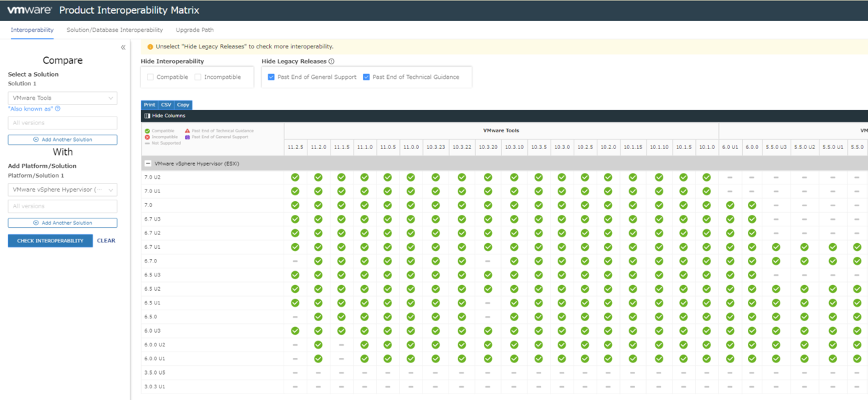Screen dimensions: 868x400
Task: Open the help icon beside "Also known as"
Action: click(58, 108)
